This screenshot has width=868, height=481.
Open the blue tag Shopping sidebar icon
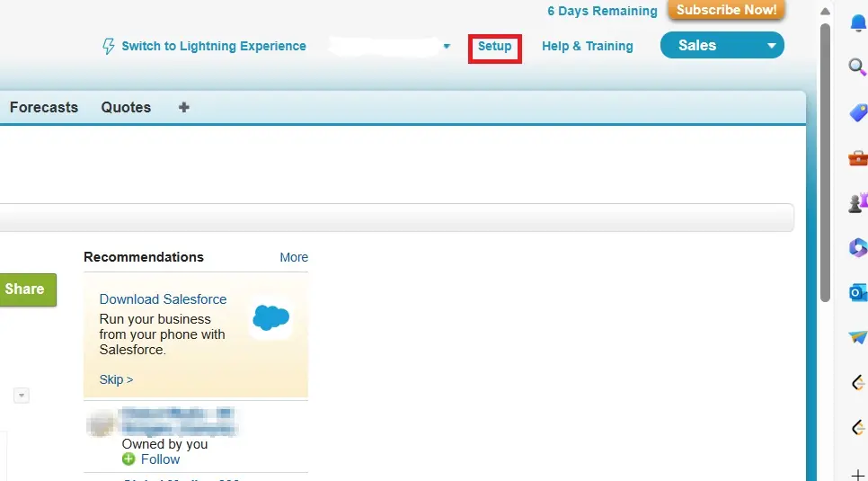[x=858, y=112]
